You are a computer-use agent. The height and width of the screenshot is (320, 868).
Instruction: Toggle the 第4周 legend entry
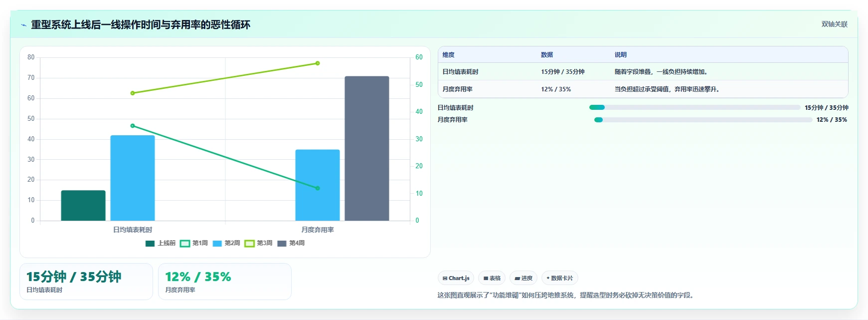291,243
